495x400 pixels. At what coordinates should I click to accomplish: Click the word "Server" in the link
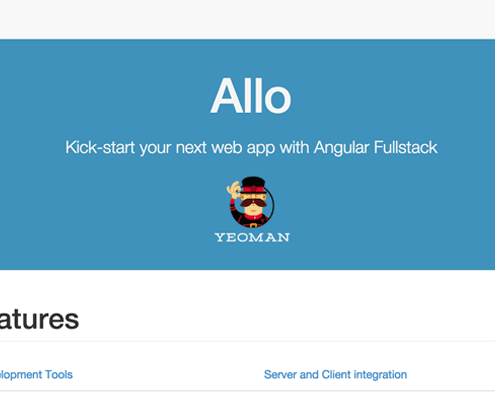[280, 375]
